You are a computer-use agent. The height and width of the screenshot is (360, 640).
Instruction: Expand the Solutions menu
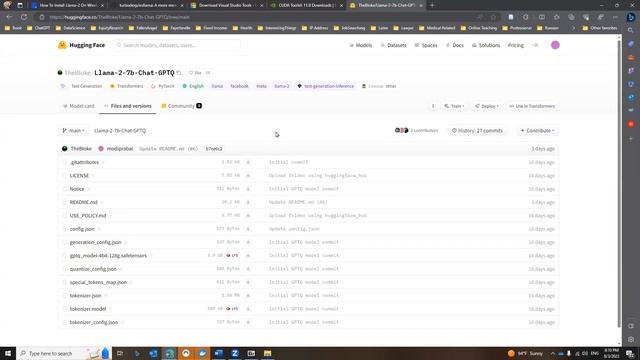486,45
